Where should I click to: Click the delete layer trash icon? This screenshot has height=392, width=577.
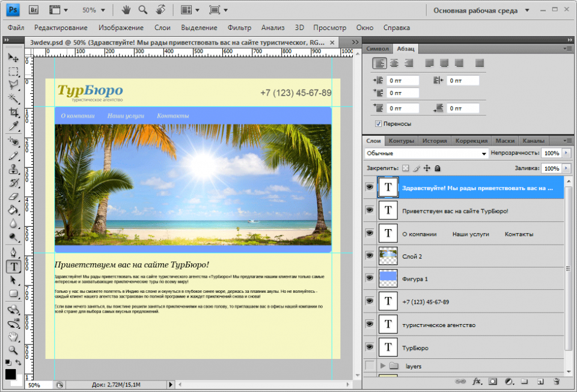556,381
